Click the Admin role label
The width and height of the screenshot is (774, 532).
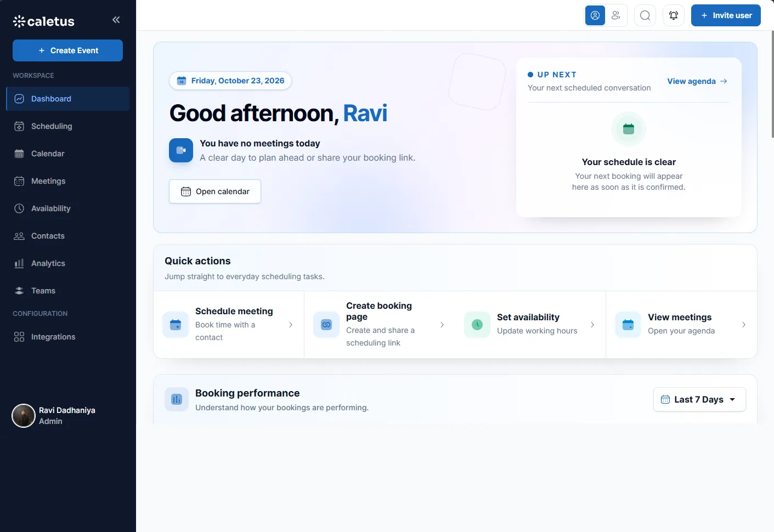50,421
